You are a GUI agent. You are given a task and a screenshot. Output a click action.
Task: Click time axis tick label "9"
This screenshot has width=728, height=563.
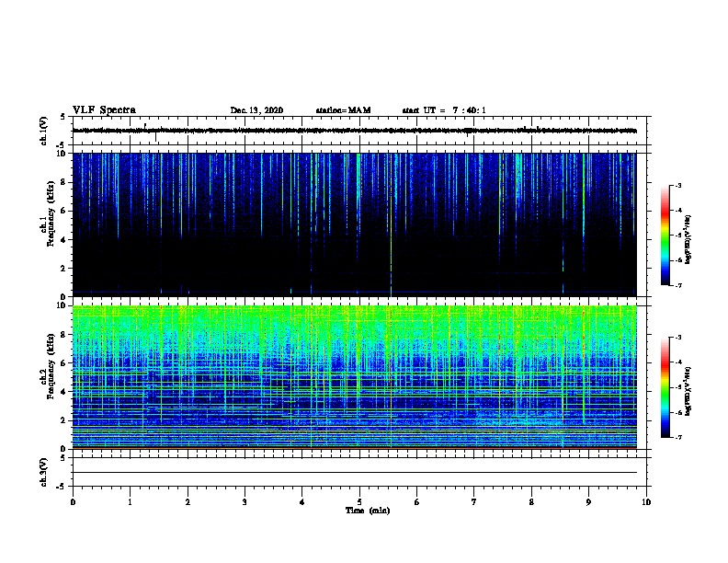588,502
